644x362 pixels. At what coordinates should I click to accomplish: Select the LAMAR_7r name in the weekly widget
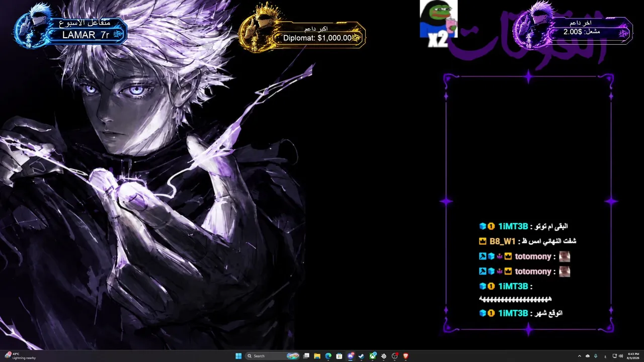(x=86, y=35)
